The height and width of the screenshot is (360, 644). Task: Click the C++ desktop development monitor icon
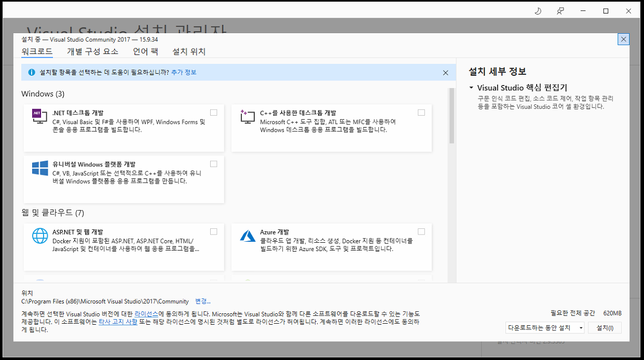pos(248,116)
